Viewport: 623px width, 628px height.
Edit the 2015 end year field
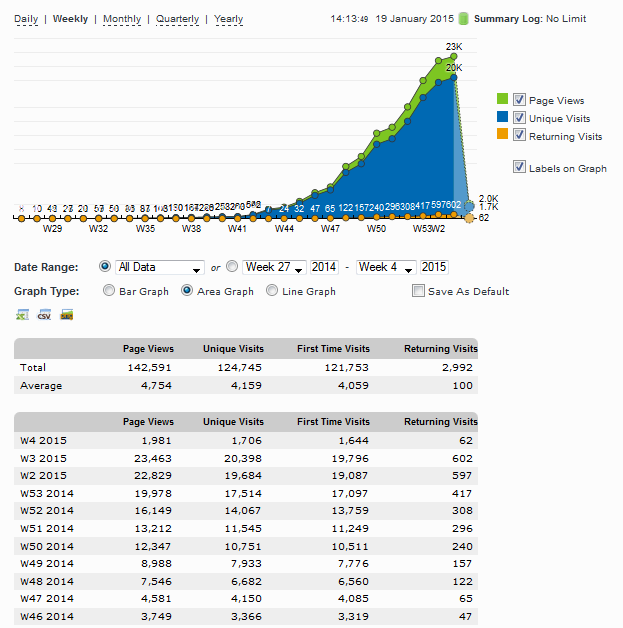tap(434, 267)
